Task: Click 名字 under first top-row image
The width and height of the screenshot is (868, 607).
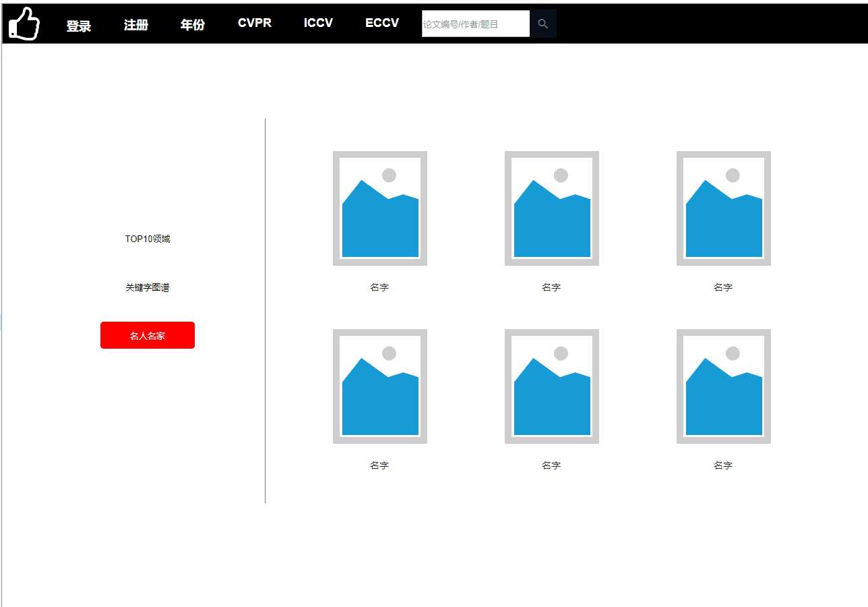Action: (x=379, y=287)
